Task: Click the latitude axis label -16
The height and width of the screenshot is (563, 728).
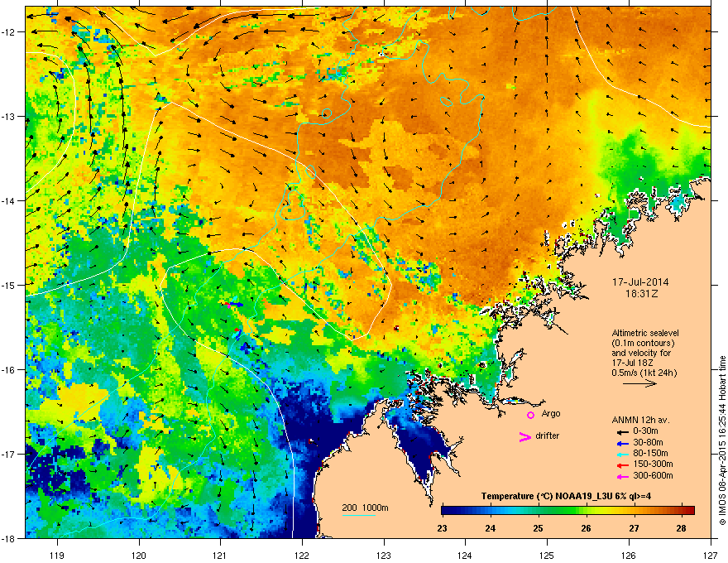Action: point(10,370)
